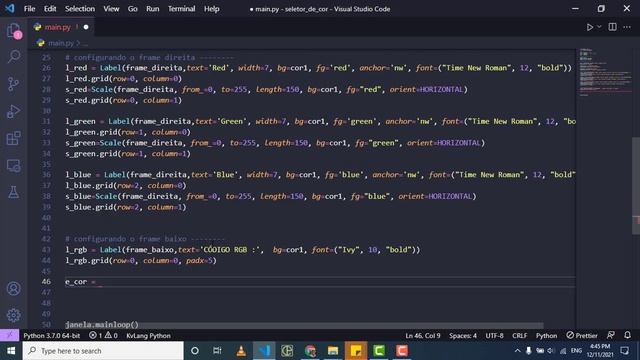
Task: Open green Camtasia taskbar icon
Action: 379,351
